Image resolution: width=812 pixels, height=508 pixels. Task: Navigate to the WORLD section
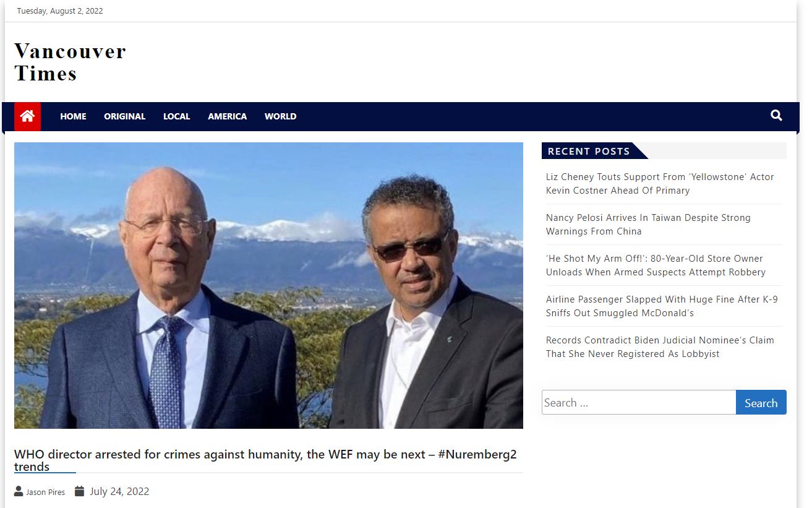pos(280,116)
